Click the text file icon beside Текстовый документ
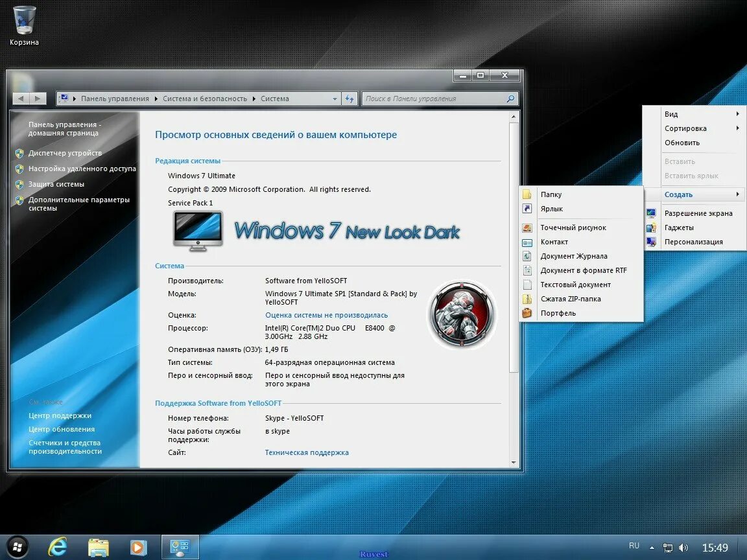Viewport: 747px width, 560px height. click(x=527, y=285)
